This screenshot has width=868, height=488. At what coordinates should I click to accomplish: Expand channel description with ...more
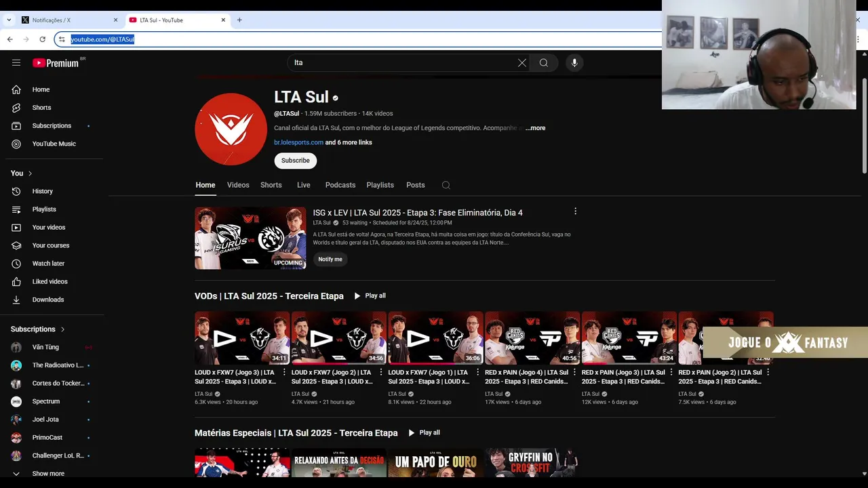535,128
